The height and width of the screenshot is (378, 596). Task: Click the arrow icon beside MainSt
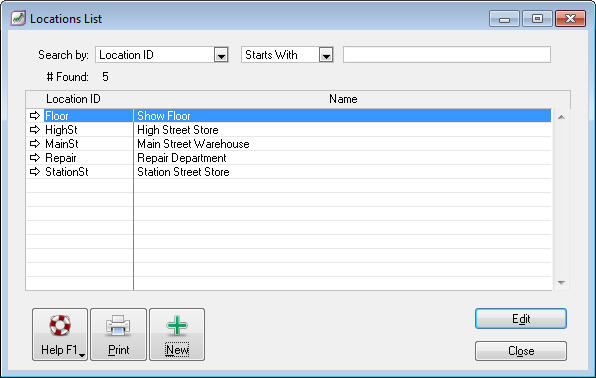tap(35, 144)
